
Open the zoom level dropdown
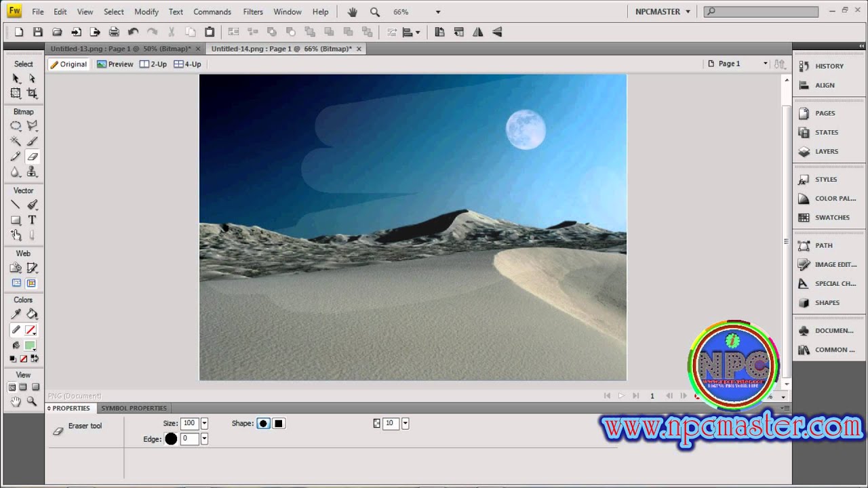[x=438, y=12]
